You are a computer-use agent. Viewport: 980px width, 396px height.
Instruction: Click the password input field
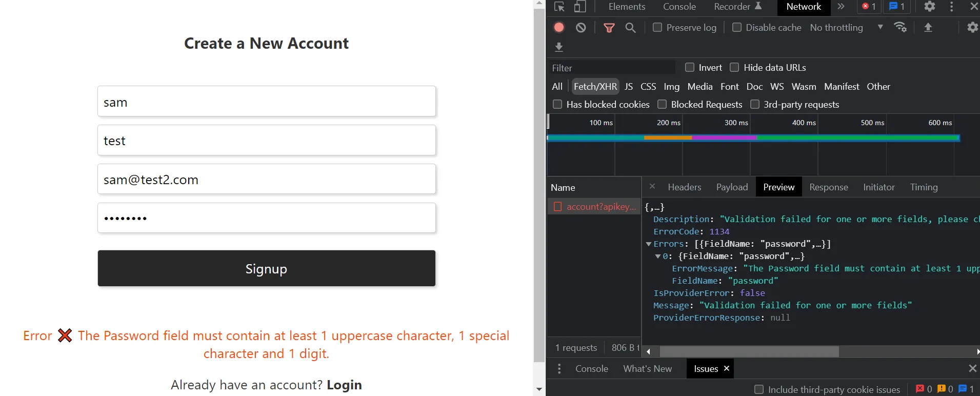click(x=267, y=218)
